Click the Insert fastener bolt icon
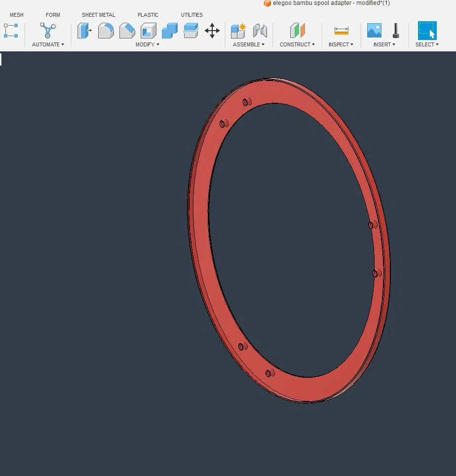Screen dimensions: 456x476 point(396,31)
